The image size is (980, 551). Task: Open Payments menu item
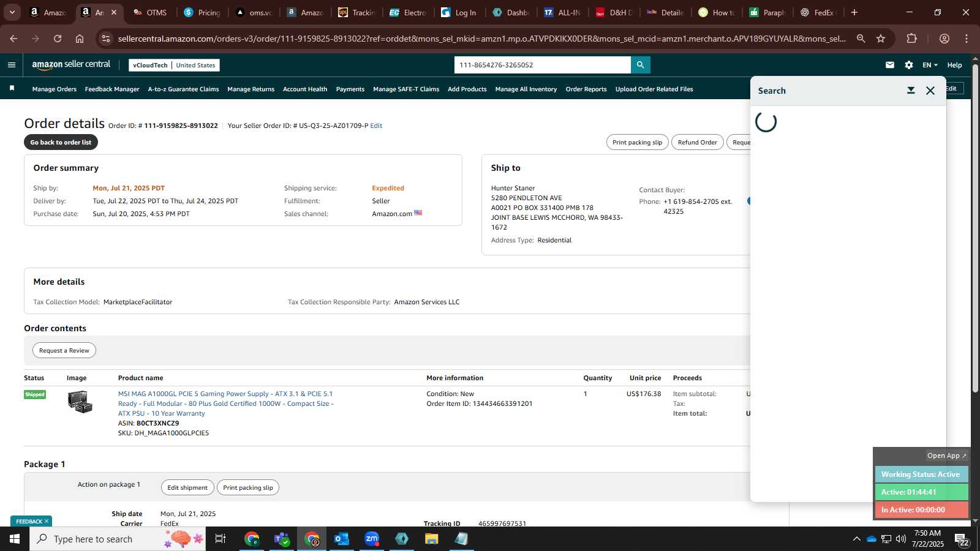(350, 89)
